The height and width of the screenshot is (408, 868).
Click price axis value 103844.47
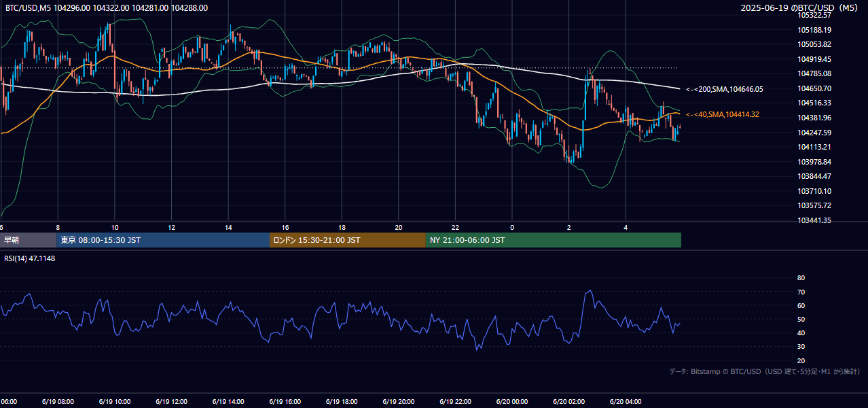point(814,176)
